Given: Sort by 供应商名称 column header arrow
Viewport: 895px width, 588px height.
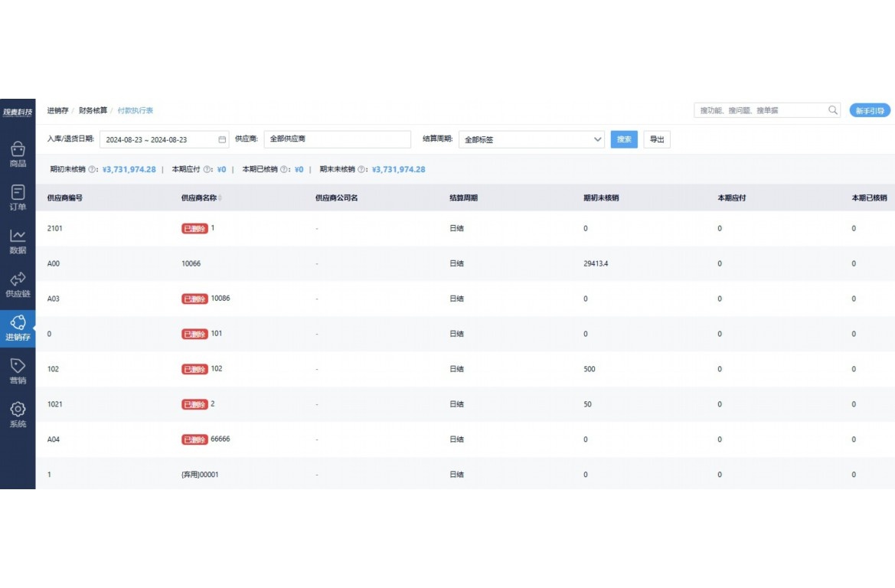Looking at the screenshot, I should pos(220,198).
